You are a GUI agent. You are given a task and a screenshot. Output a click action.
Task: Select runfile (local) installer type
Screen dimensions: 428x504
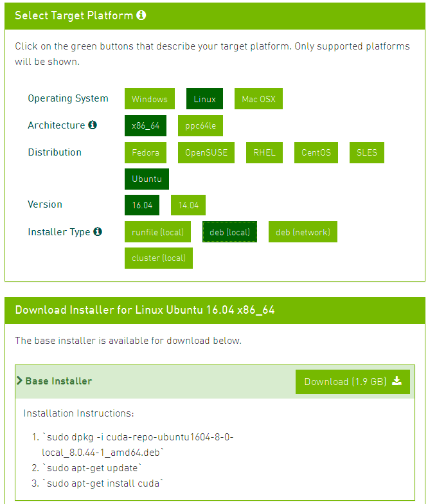pos(157,231)
